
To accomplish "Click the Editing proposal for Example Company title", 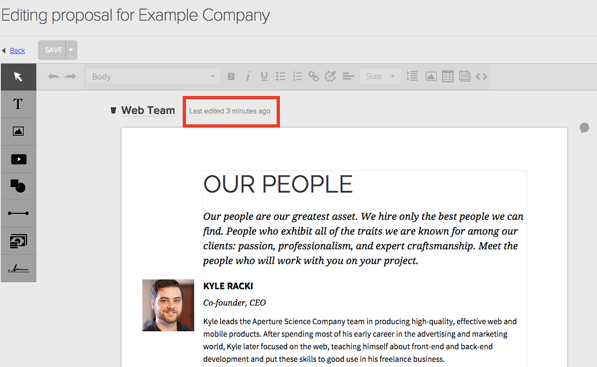I will pyautogui.click(x=136, y=16).
